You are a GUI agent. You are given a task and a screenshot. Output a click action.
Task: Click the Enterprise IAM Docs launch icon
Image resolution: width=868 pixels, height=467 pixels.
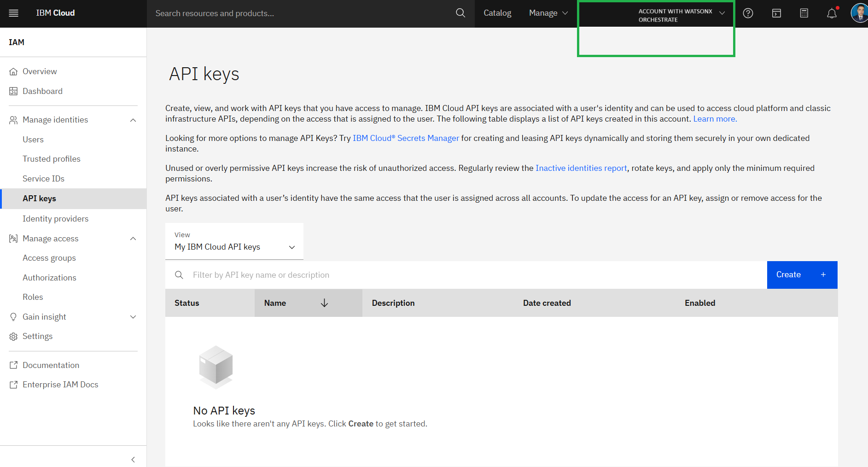tap(13, 385)
